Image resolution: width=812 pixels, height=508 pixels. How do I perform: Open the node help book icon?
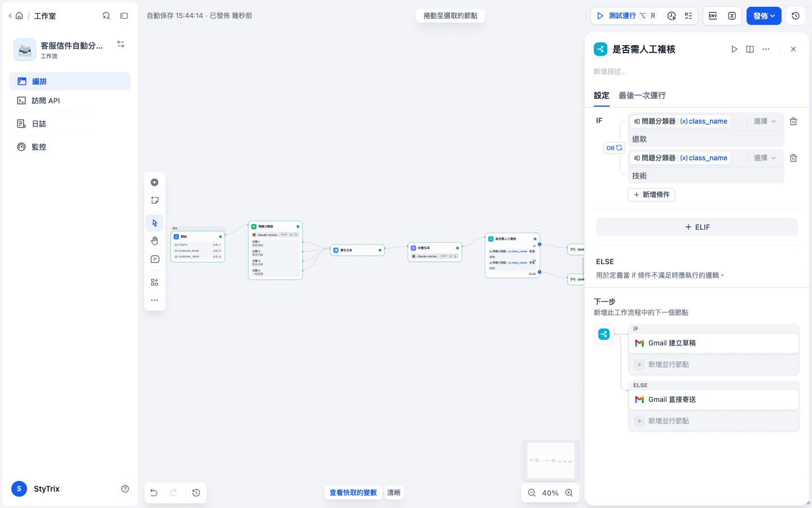(x=750, y=49)
